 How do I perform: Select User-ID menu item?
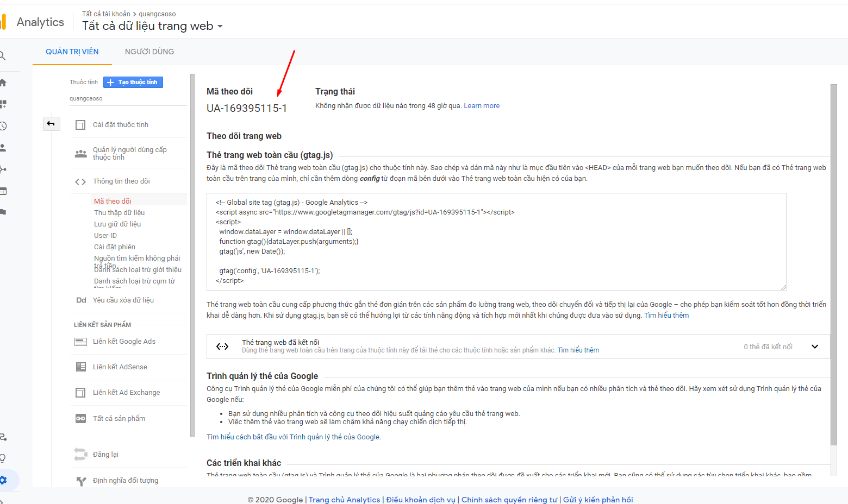pos(105,236)
